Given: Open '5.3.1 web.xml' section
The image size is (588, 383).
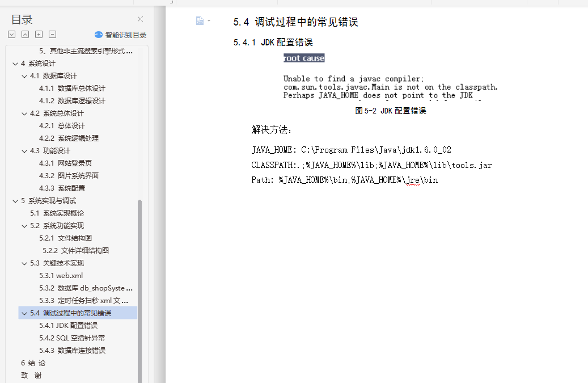Looking at the screenshot, I should pyautogui.click(x=61, y=275).
